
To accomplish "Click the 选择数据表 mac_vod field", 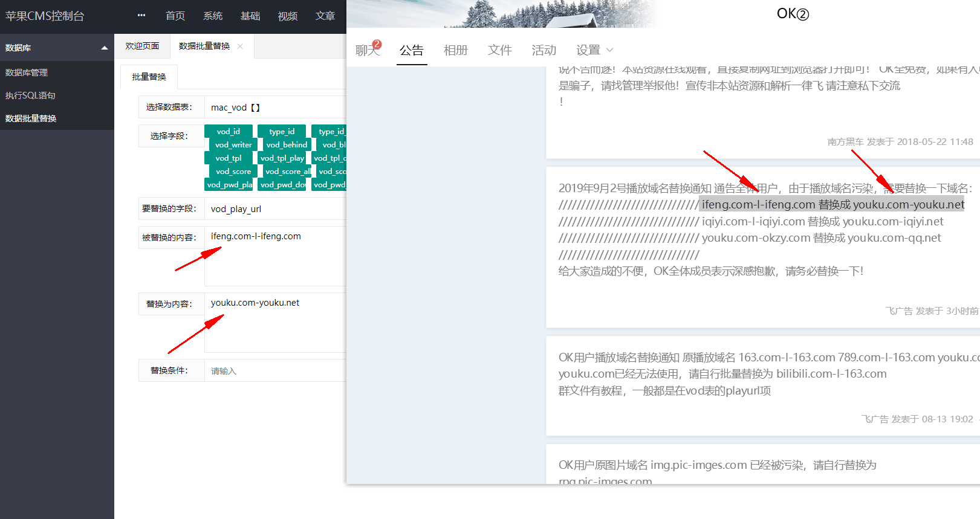I will click(276, 108).
